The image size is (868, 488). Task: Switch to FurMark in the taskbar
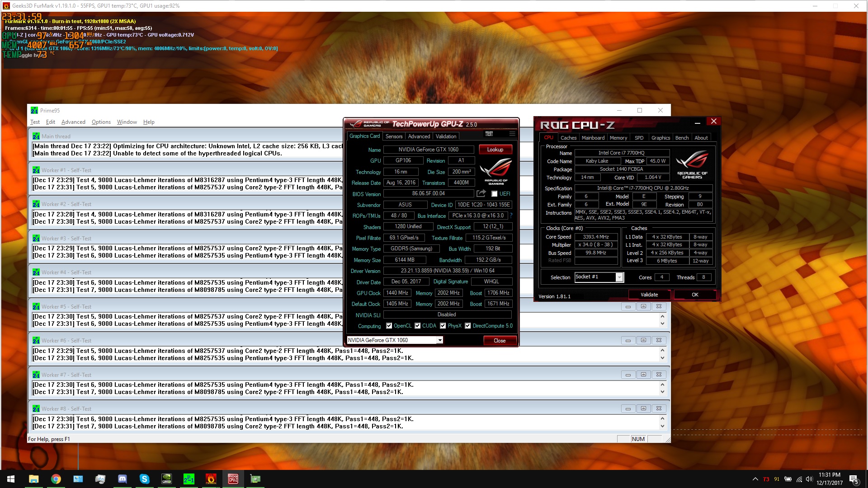click(211, 479)
